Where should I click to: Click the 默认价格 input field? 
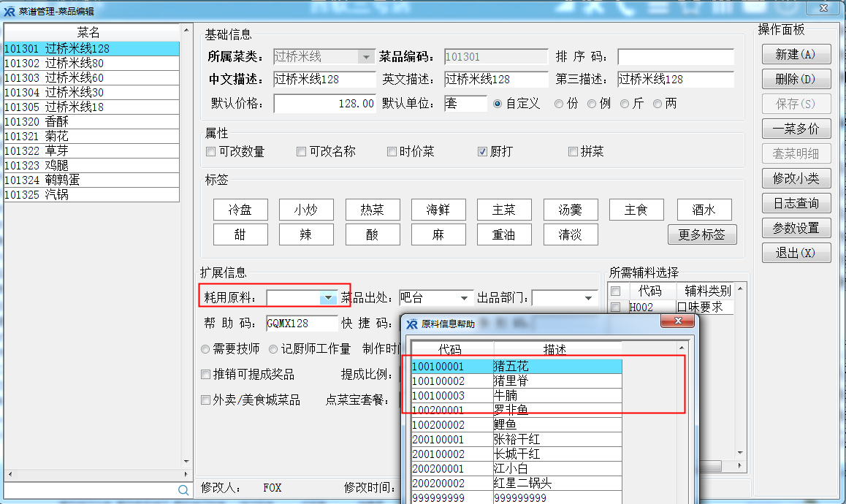point(324,104)
